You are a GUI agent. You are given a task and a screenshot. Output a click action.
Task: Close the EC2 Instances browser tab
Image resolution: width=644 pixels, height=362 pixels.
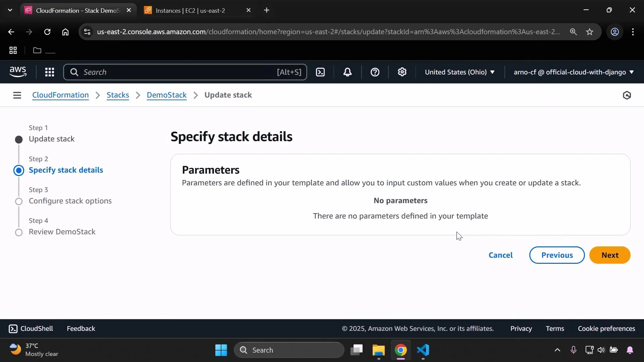pyautogui.click(x=249, y=10)
